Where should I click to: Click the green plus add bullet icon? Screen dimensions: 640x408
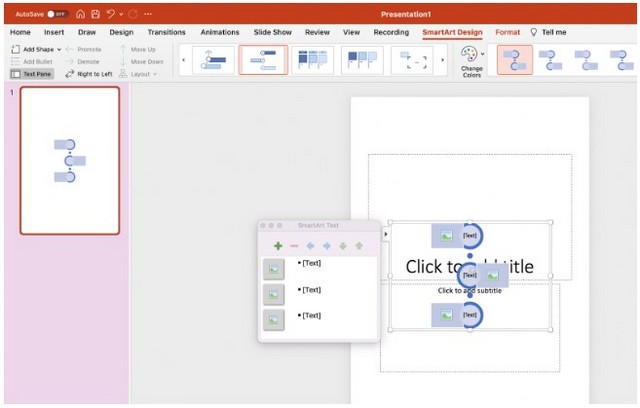tap(277, 246)
